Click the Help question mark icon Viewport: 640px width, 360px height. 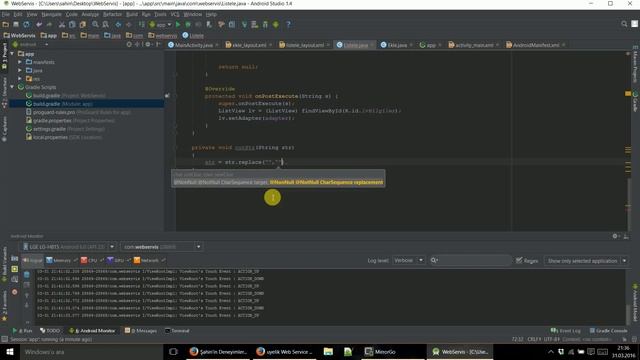click(x=288, y=24)
